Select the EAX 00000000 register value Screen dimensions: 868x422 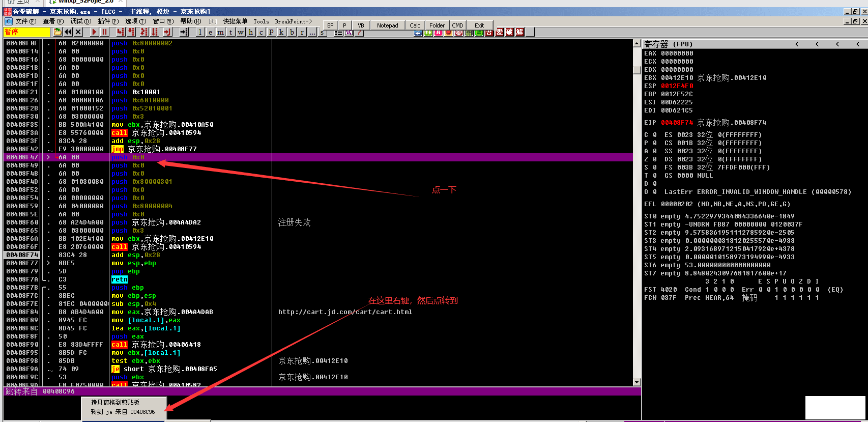click(677, 53)
